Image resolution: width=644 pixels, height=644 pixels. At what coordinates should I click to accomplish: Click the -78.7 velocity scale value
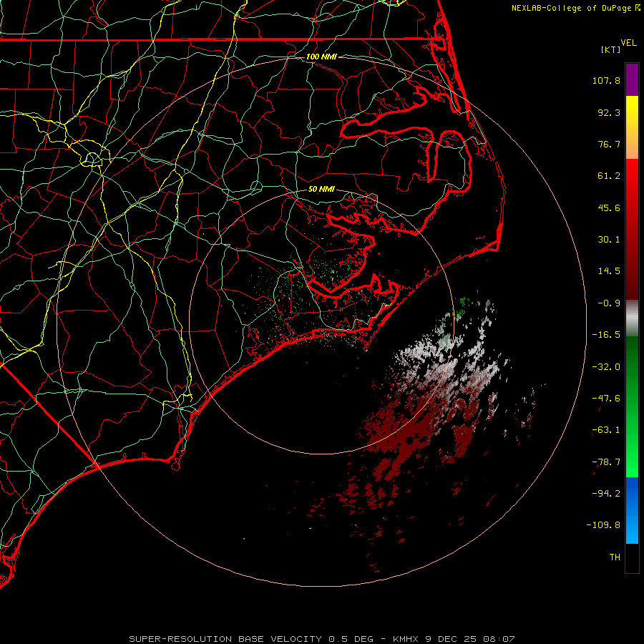(x=606, y=462)
